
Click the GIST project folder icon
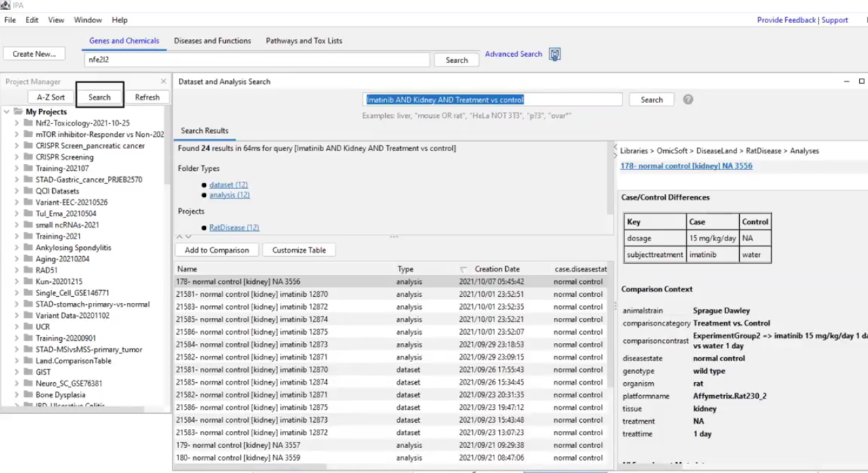pos(28,372)
